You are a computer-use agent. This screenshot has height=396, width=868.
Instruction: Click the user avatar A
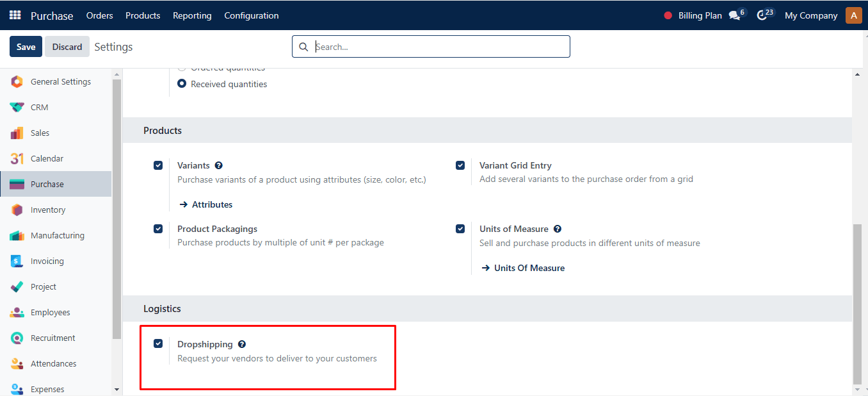(854, 15)
